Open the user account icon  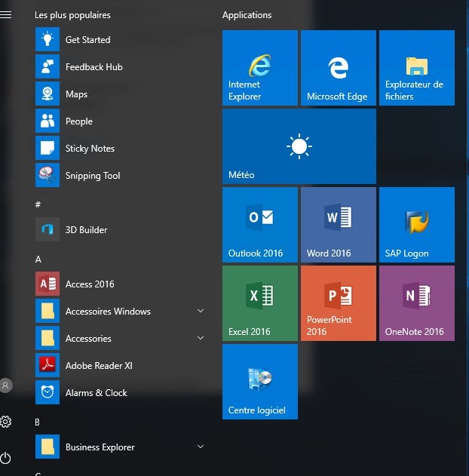pos(6,385)
